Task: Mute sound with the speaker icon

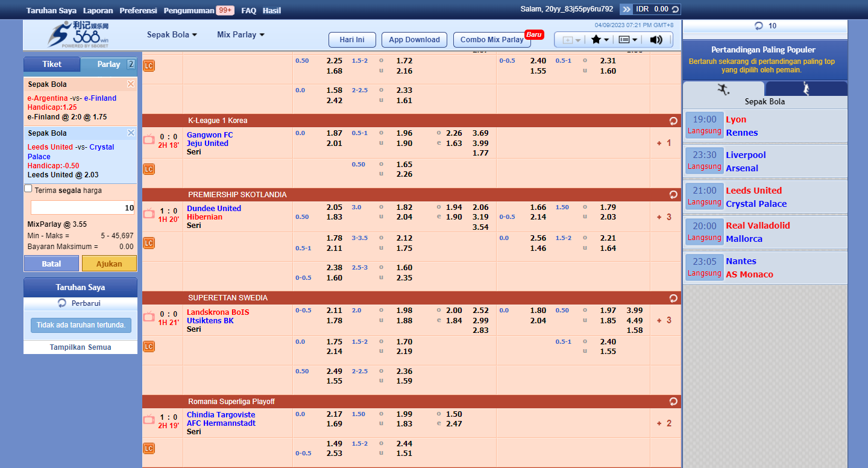Action: (656, 40)
